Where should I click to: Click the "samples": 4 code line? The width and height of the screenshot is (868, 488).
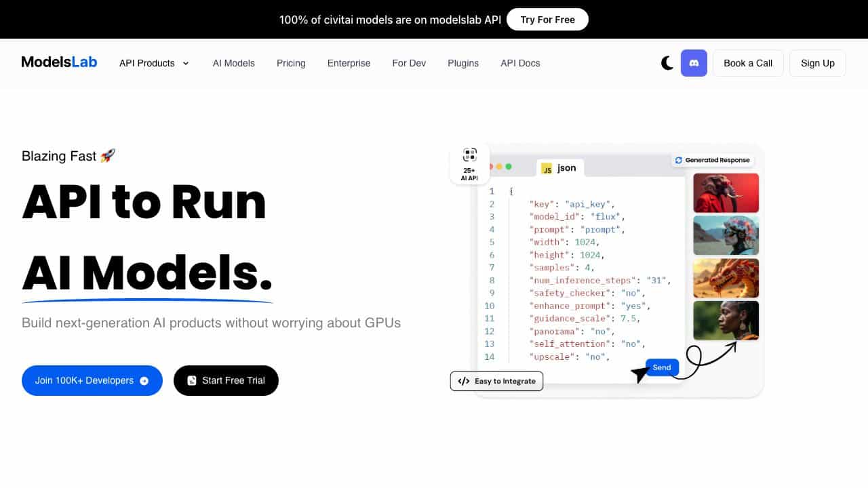point(561,268)
